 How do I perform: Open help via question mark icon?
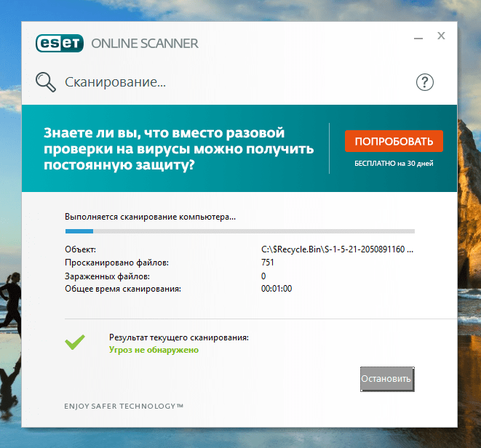[425, 82]
